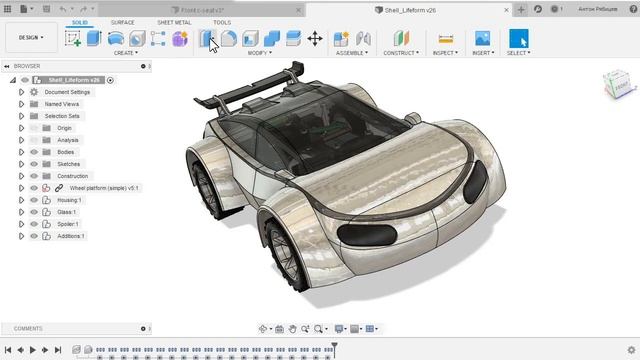The height and width of the screenshot is (360, 640).
Task: Expand the Sketches folder
Action: click(21, 164)
